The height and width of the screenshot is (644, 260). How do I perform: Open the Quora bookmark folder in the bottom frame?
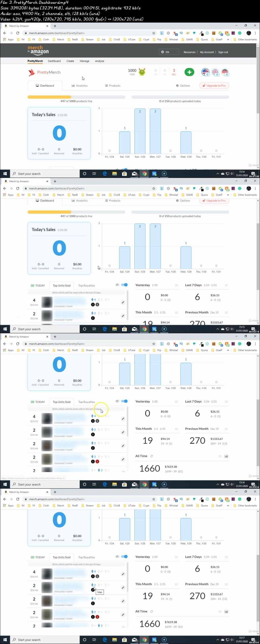(202, 506)
